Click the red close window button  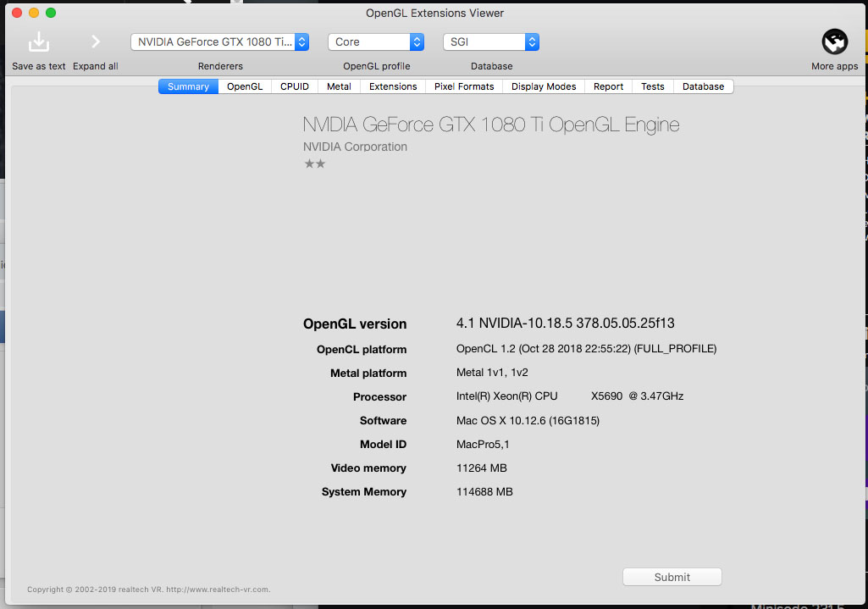[17, 13]
